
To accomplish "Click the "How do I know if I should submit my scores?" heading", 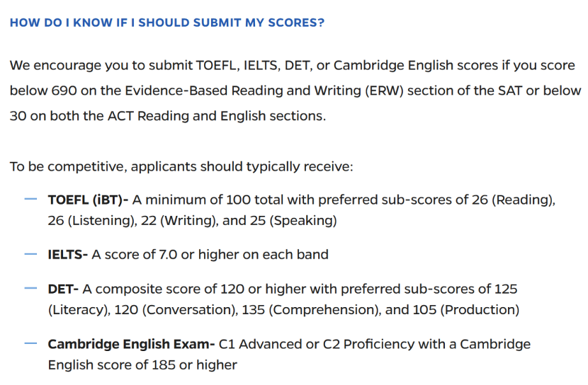I will point(166,23).
